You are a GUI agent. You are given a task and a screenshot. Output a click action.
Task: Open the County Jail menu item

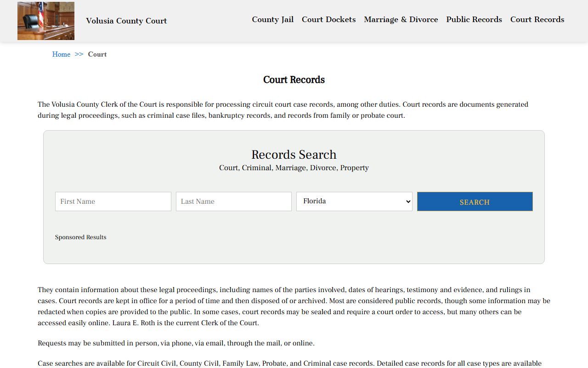(x=272, y=19)
